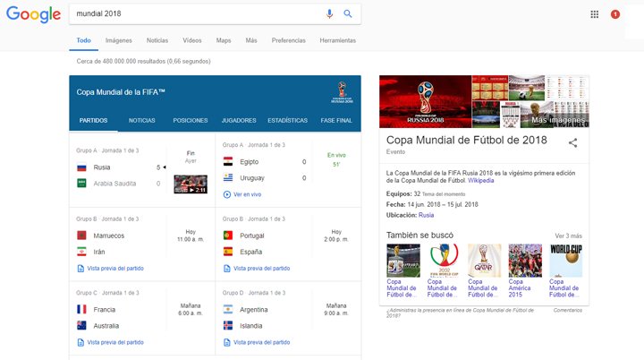
Task: Open Copa América 2015 related search
Action: tap(525, 270)
